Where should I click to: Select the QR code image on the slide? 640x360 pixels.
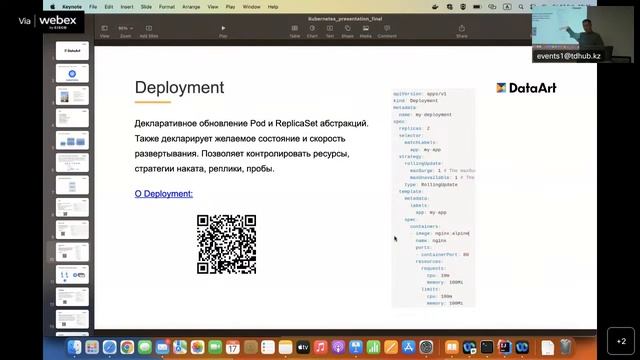227,244
